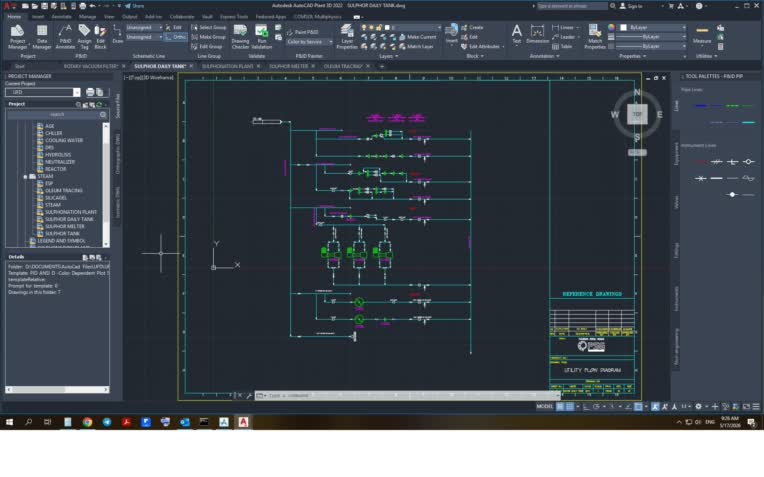Click the P&ID Annotate tool

(65, 37)
